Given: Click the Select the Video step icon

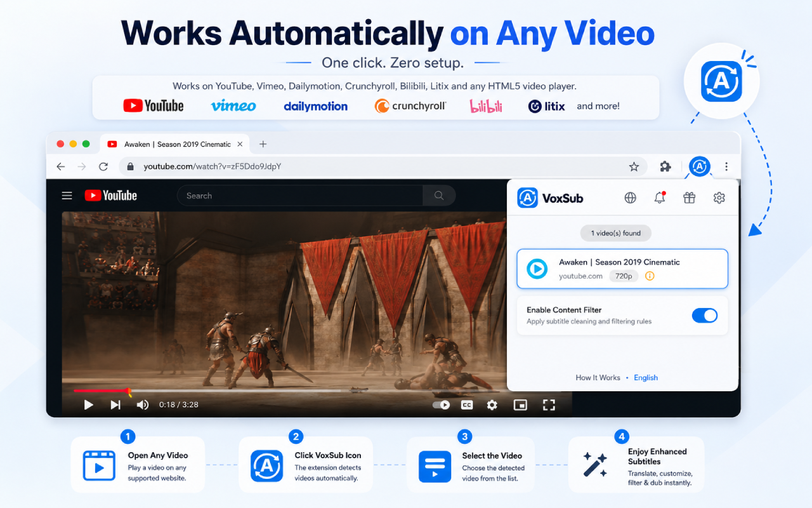Looking at the screenshot, I should coord(435,467).
